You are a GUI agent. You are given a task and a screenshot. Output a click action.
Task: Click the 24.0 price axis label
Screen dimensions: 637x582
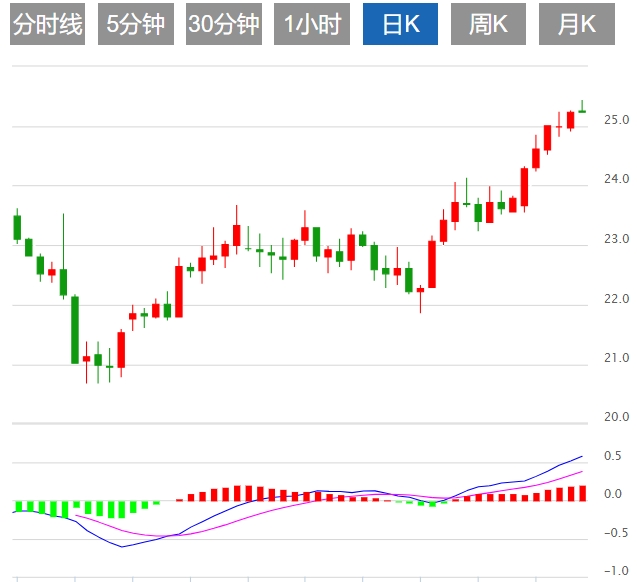coord(616,179)
